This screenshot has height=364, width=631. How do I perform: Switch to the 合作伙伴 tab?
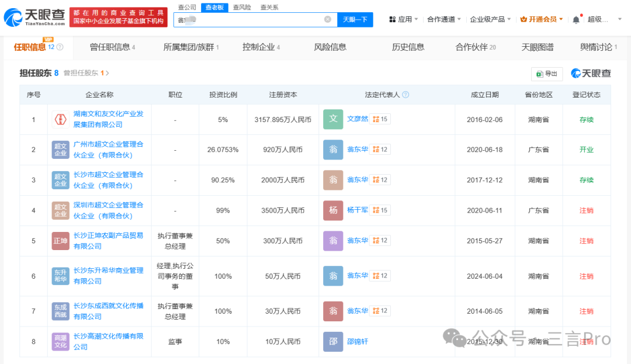click(x=475, y=47)
